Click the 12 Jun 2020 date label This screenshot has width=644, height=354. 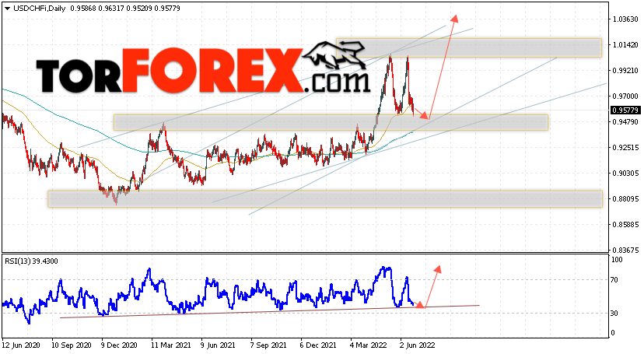click(x=23, y=345)
